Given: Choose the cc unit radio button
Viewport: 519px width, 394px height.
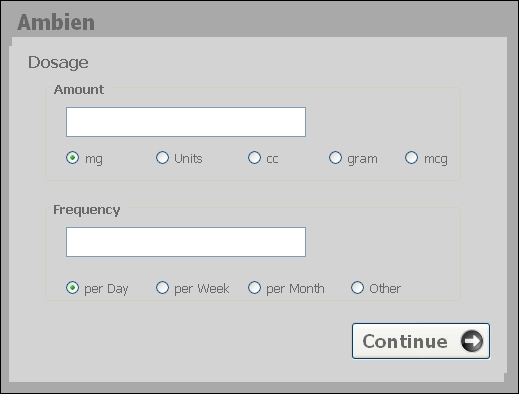Looking at the screenshot, I should 254,157.
